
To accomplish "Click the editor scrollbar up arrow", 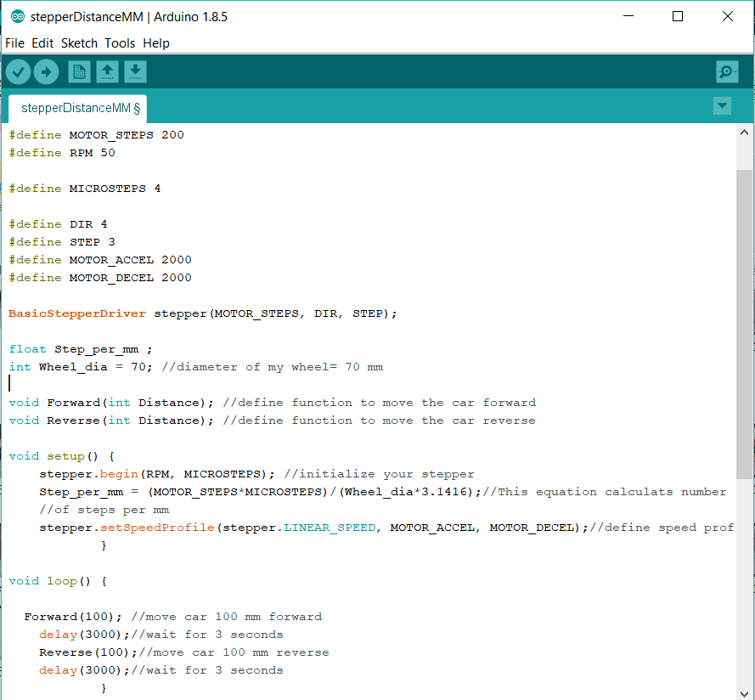I will [744, 132].
